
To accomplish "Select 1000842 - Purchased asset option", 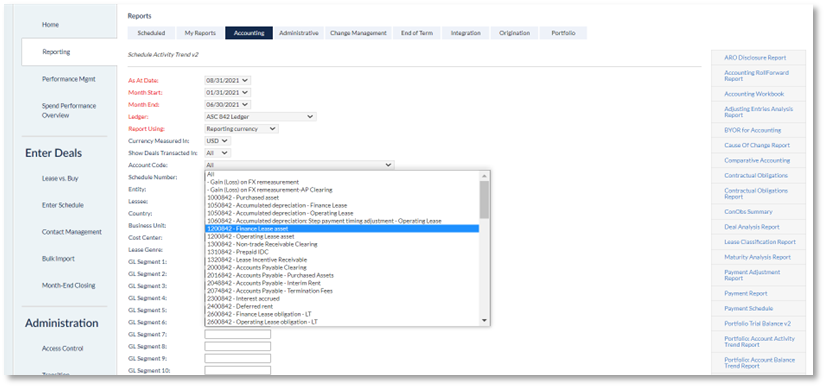I will 342,197.
